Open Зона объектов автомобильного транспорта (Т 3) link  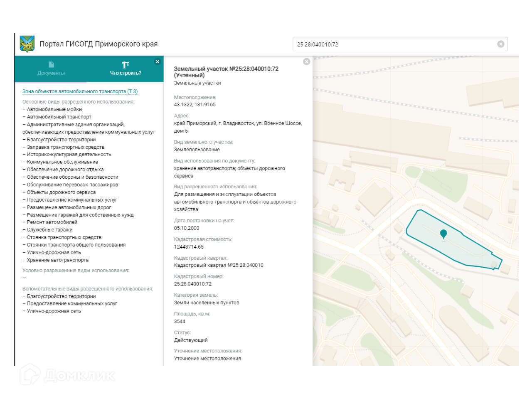pos(80,91)
